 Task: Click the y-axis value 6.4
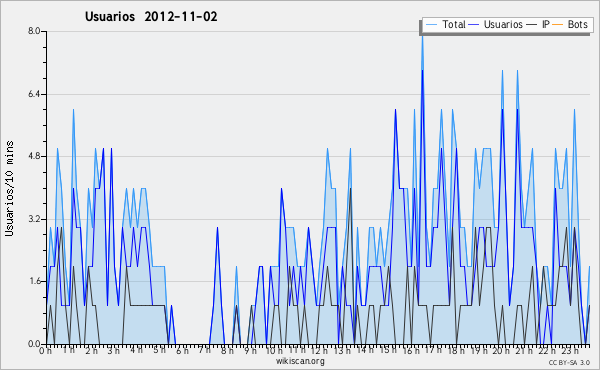(x=34, y=94)
